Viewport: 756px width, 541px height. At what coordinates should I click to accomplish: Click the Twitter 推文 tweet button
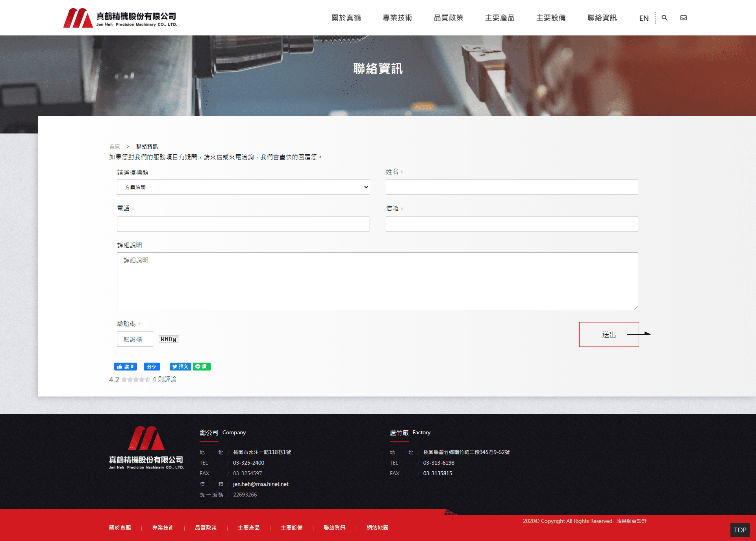coord(180,367)
